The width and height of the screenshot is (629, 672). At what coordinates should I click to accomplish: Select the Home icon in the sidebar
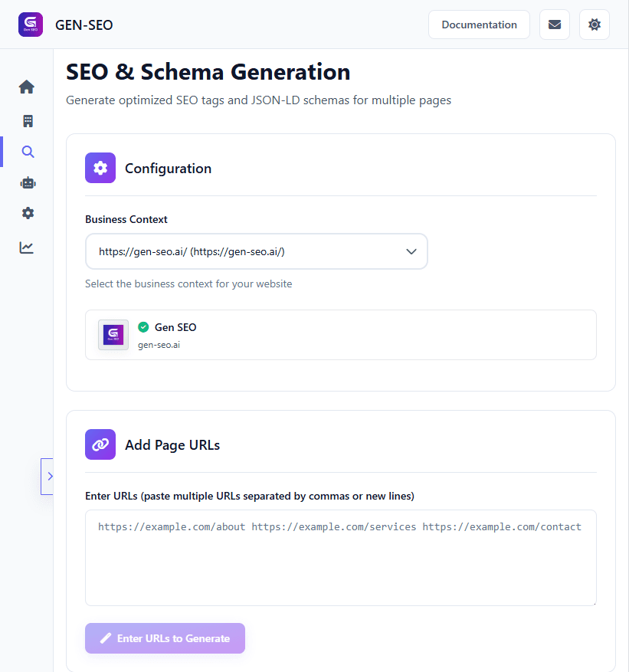pyautogui.click(x=27, y=87)
